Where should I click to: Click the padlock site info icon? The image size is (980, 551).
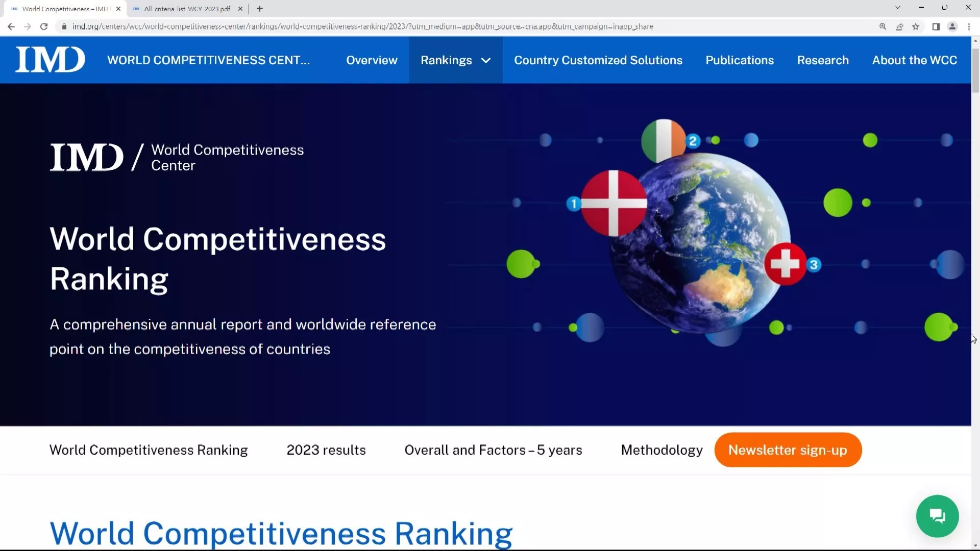64,27
